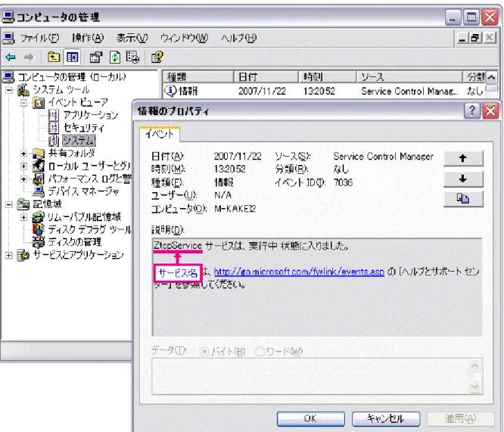The width and height of the screenshot is (504, 432).
Task: Select the バイト radio button
Action: tap(204, 352)
